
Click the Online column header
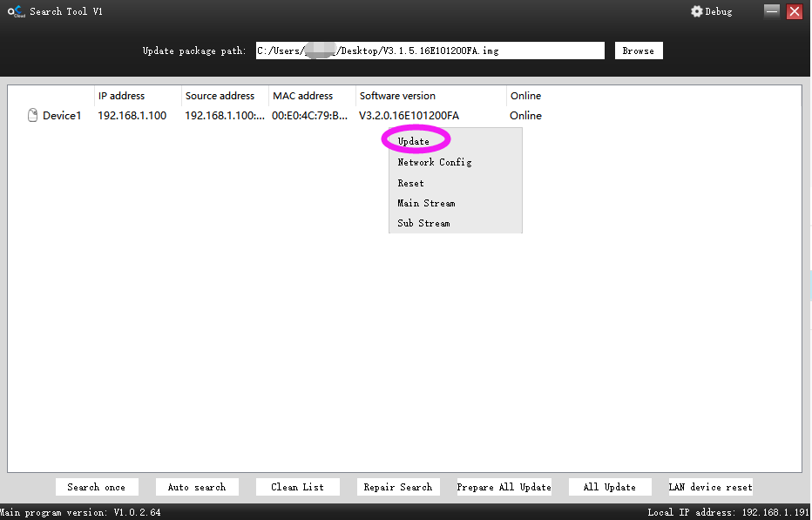coord(525,96)
